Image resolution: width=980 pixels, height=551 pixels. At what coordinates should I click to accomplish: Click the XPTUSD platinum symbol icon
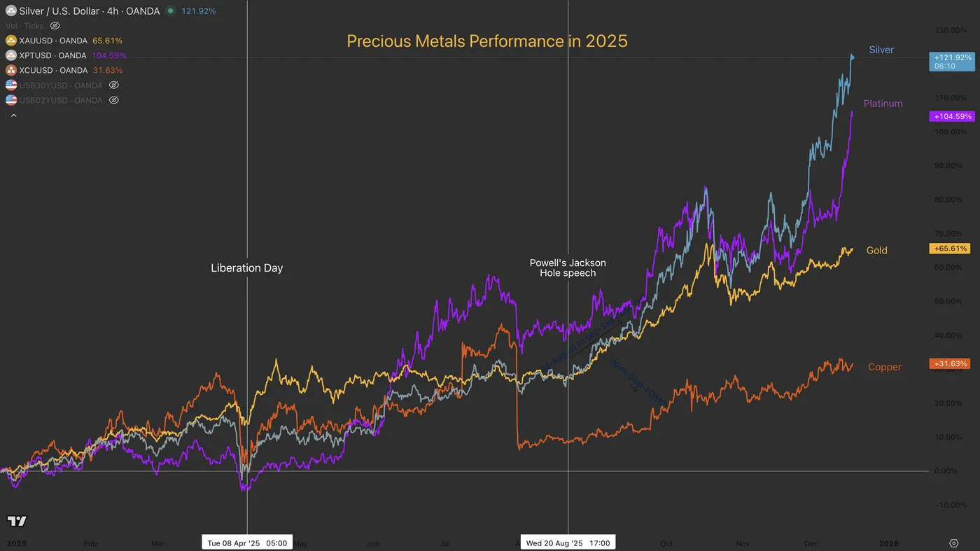pyautogui.click(x=11, y=55)
